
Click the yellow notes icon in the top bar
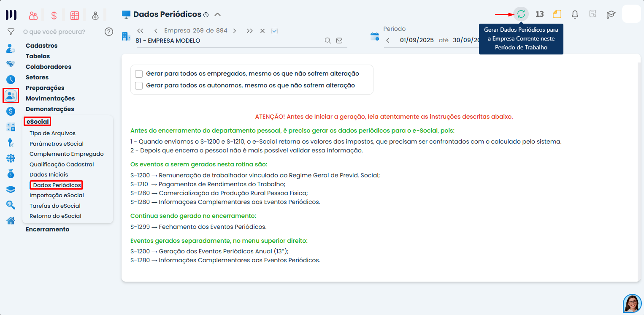[x=557, y=14]
